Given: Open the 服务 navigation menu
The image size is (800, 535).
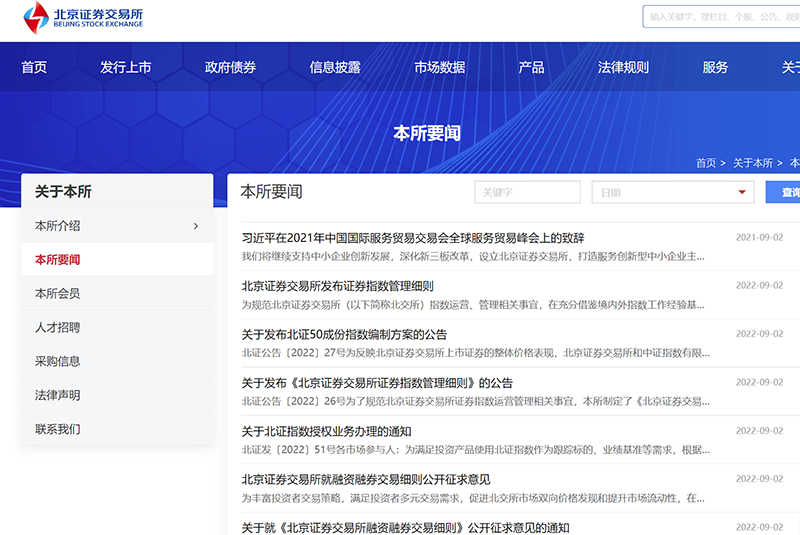Looking at the screenshot, I should (x=715, y=67).
